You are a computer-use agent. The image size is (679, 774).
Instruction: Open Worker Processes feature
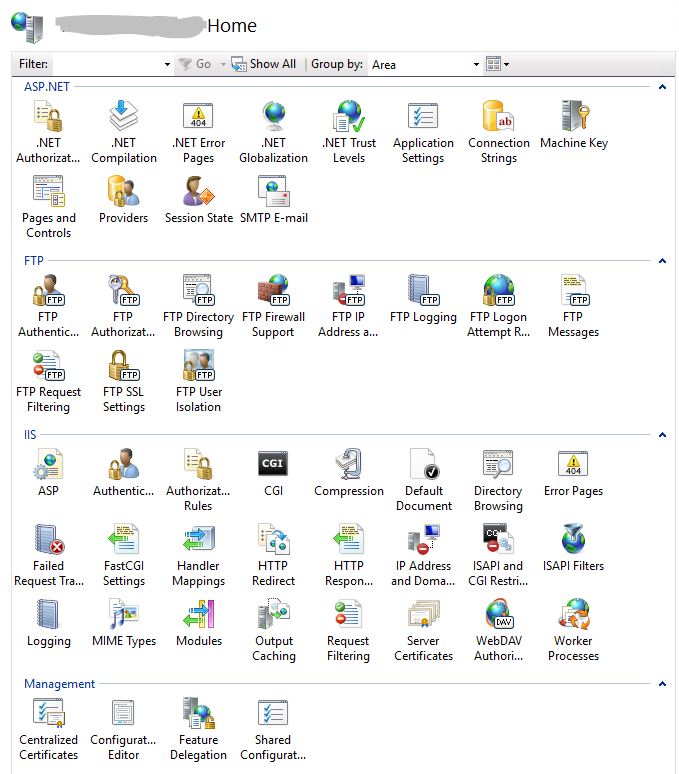click(573, 630)
